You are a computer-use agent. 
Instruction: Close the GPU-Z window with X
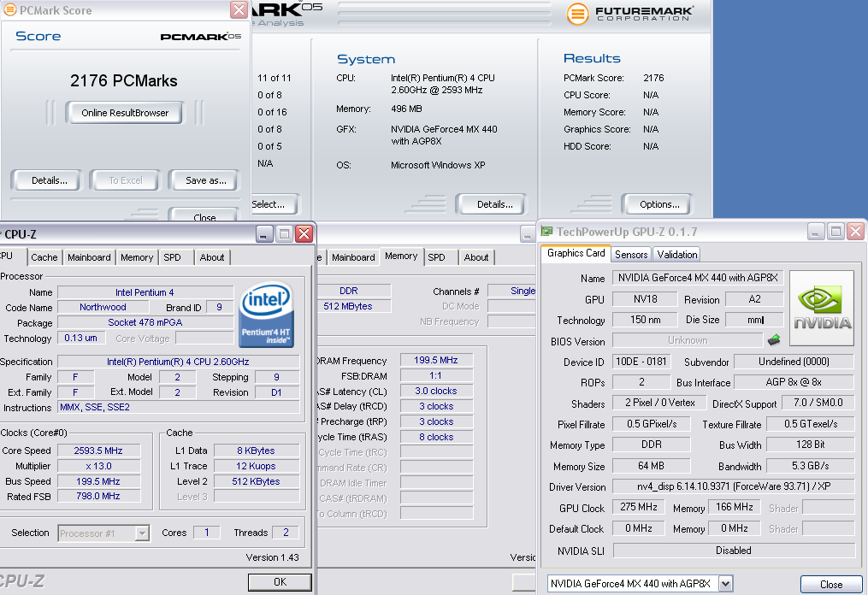pyautogui.click(x=856, y=232)
